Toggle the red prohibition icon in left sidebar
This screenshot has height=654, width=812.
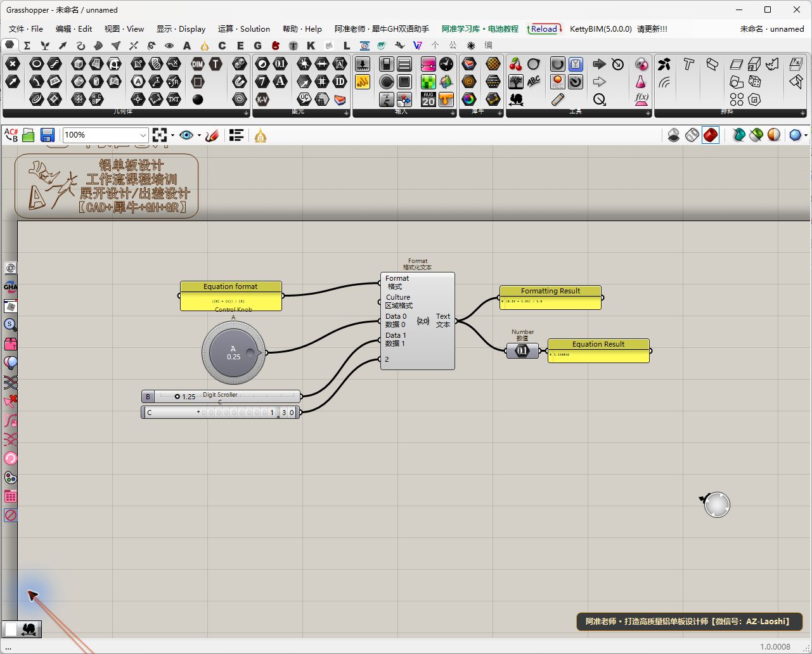(11, 515)
